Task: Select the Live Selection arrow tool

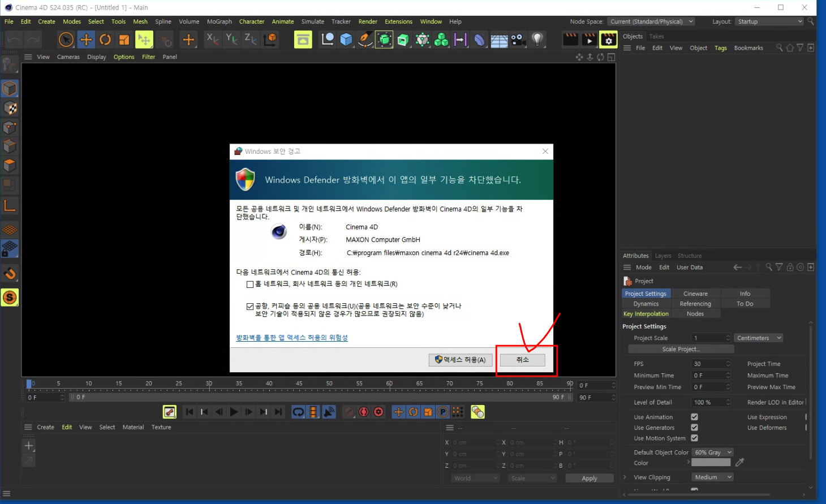Action: (66, 40)
